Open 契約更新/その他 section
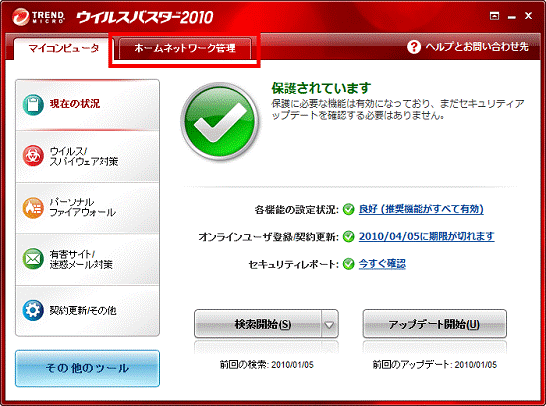The image size is (546, 406). coord(87,311)
